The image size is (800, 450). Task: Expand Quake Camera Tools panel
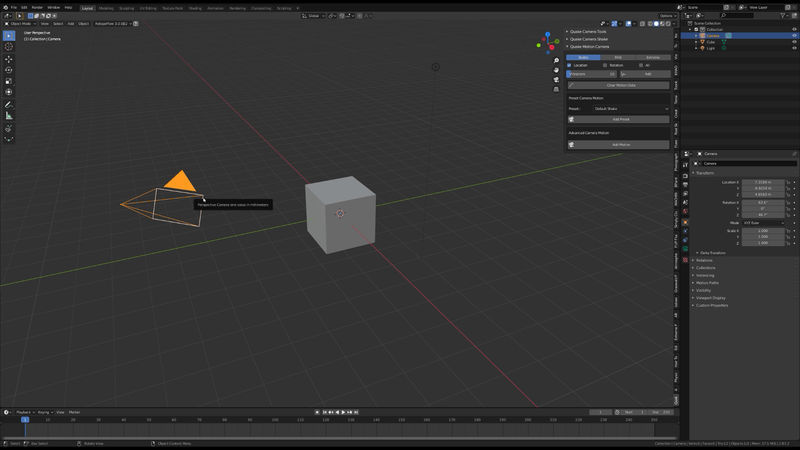point(588,32)
